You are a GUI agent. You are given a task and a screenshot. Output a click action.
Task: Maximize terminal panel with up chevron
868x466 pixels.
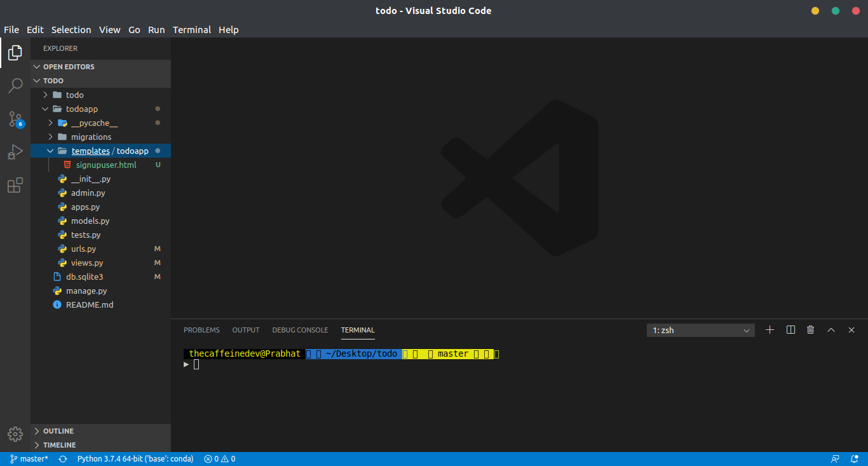(831, 330)
